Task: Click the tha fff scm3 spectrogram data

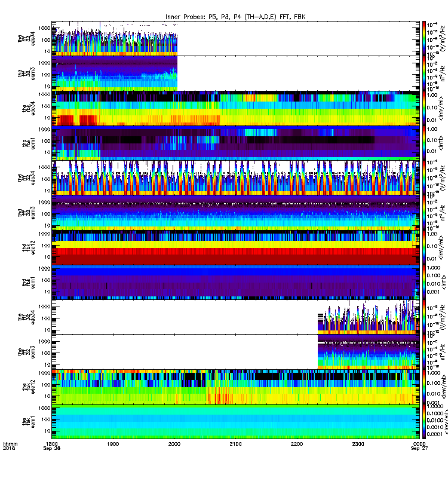Action: point(115,73)
